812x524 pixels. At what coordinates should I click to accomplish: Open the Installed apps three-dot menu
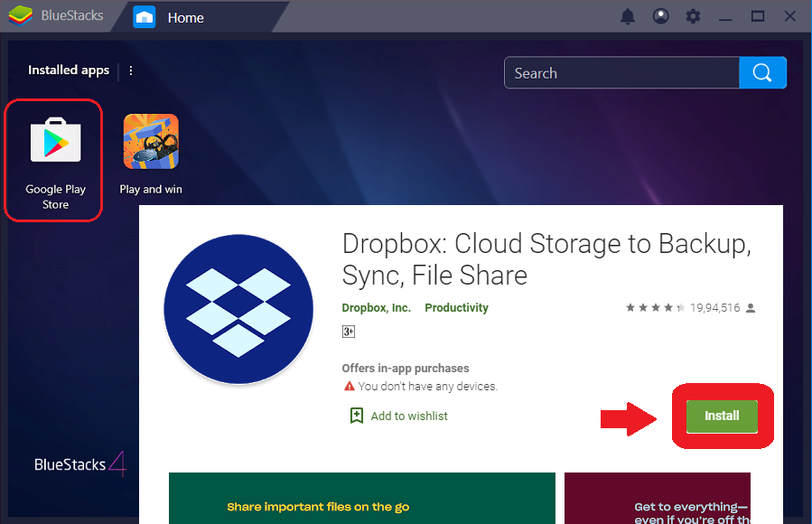(131, 70)
